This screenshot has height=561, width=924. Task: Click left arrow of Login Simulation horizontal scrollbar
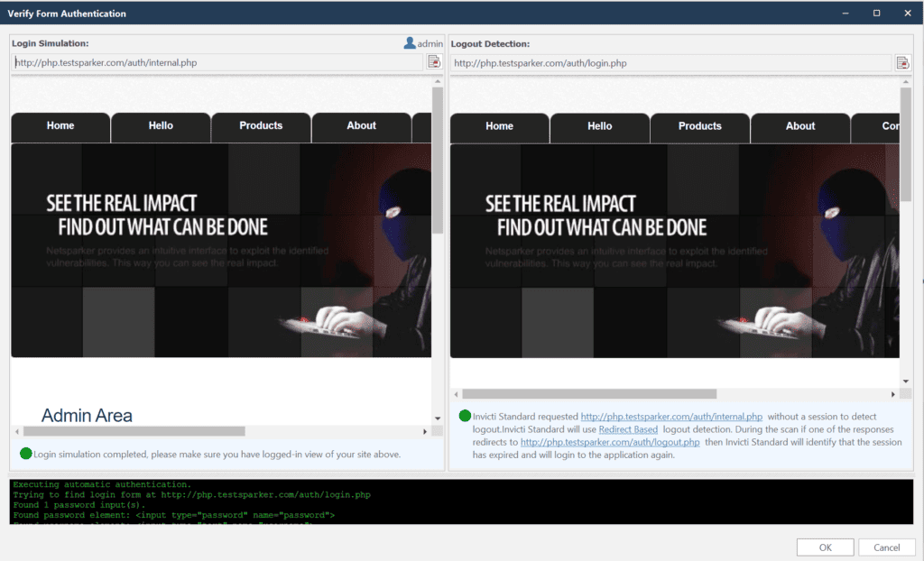(17, 431)
